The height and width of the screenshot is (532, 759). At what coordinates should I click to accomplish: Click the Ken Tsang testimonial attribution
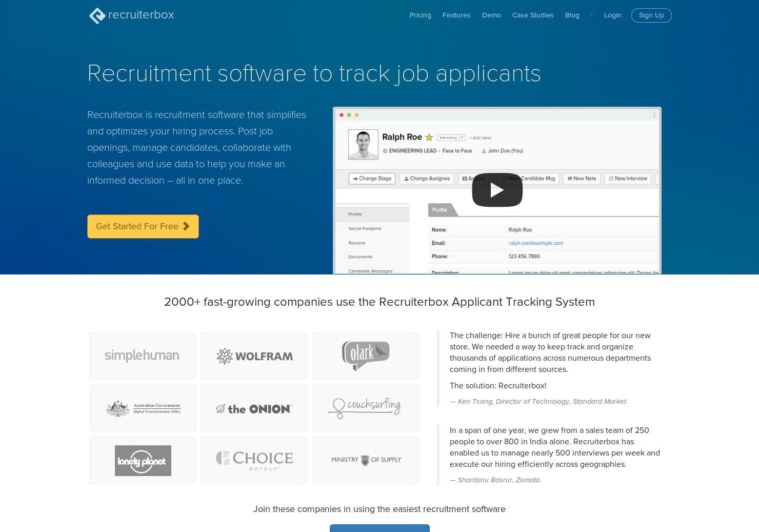point(538,401)
